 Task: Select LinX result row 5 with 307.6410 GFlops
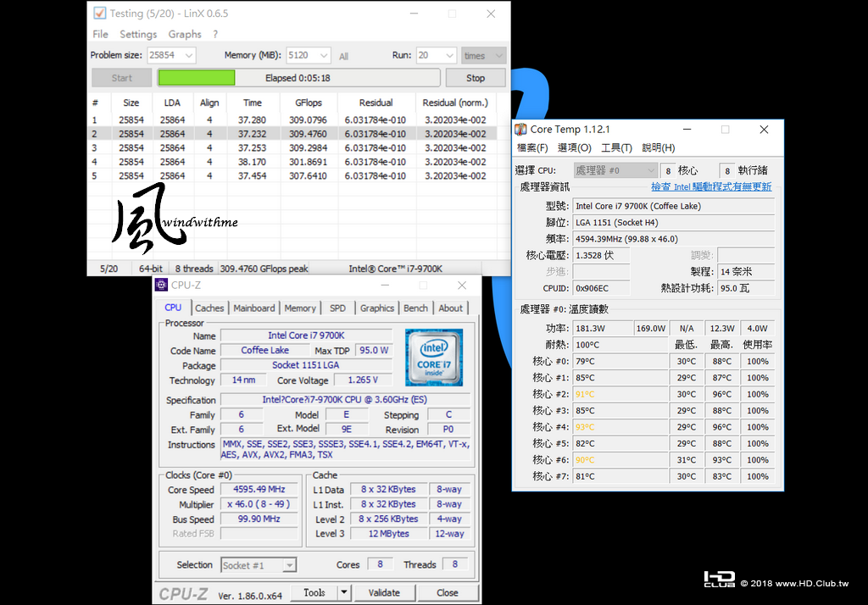(x=292, y=175)
